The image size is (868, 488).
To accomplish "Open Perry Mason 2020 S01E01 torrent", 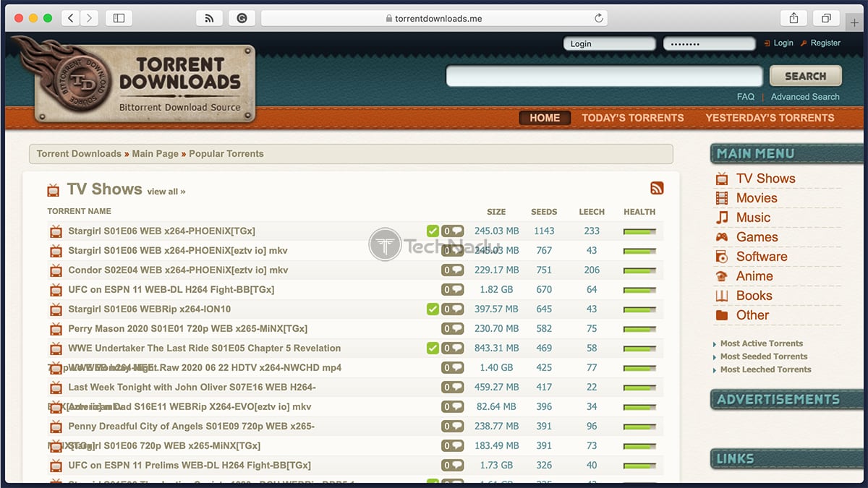I will (187, 329).
